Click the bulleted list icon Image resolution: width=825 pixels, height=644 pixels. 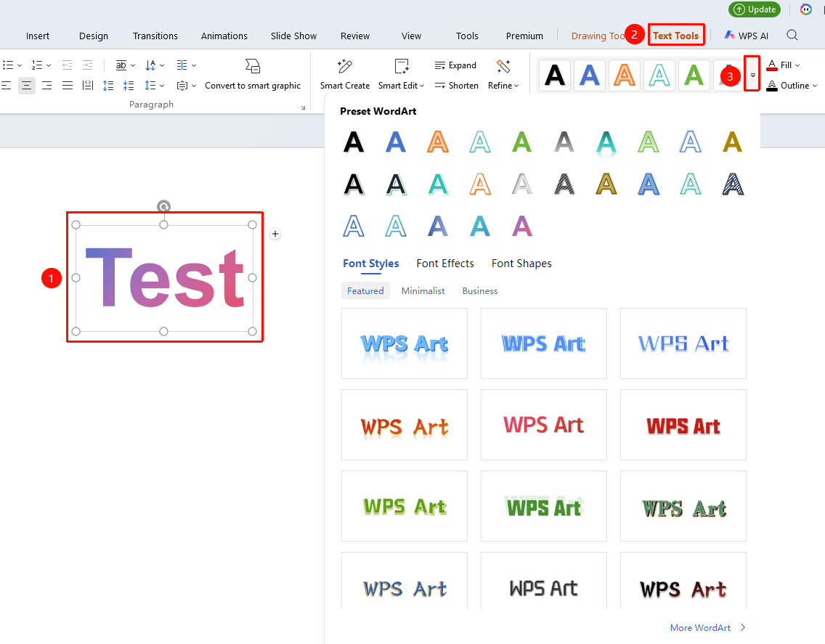[8, 65]
